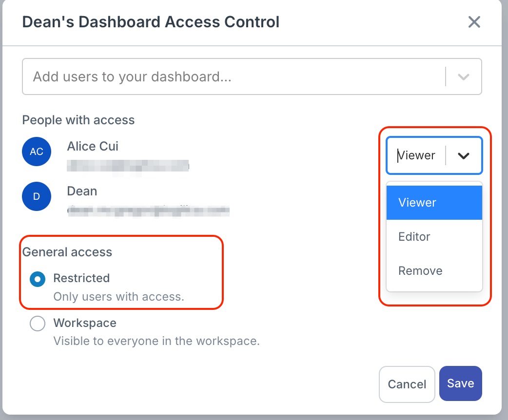Click the Viewer role combo box field
Image resolution: width=508 pixels, height=420 pixels.
pyautogui.click(x=416, y=155)
